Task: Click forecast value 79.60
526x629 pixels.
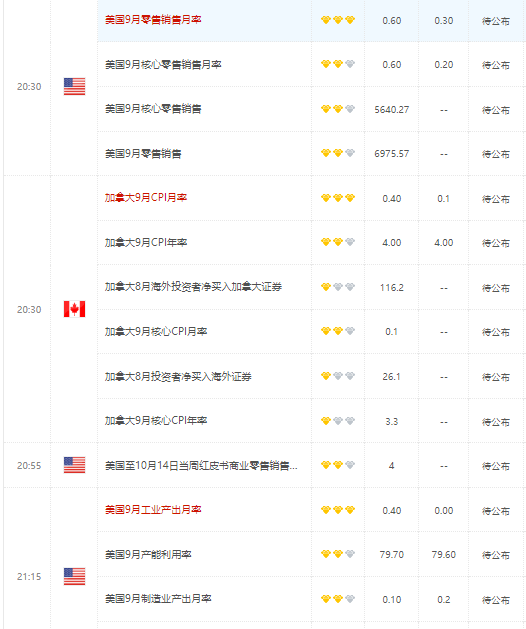Action: tap(443, 555)
